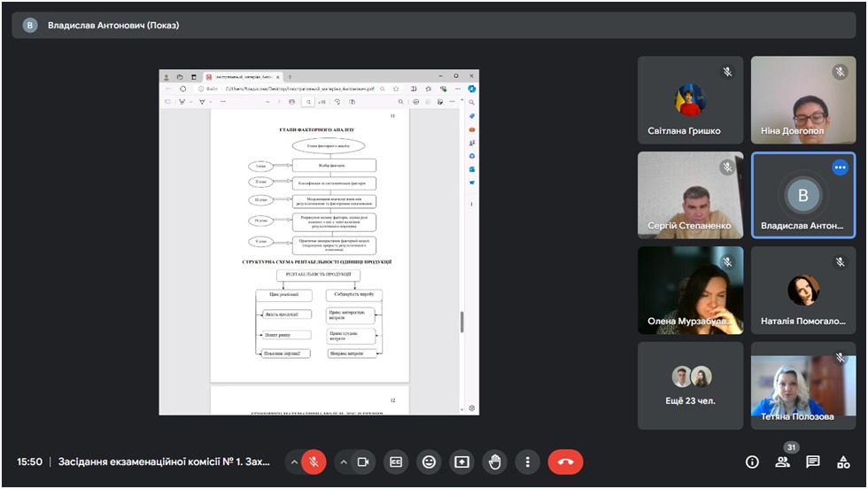Show the participants list with 31 people
The height and width of the screenshot is (489, 868).
point(782,462)
